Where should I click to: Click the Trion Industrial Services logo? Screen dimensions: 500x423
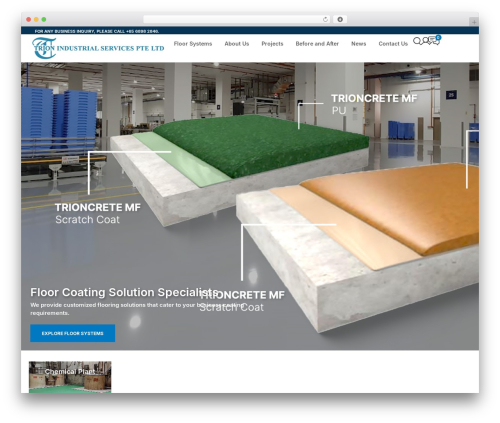(98, 48)
